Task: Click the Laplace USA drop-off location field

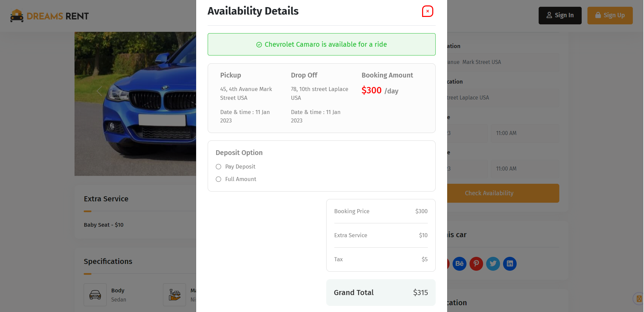Action: coord(503,98)
